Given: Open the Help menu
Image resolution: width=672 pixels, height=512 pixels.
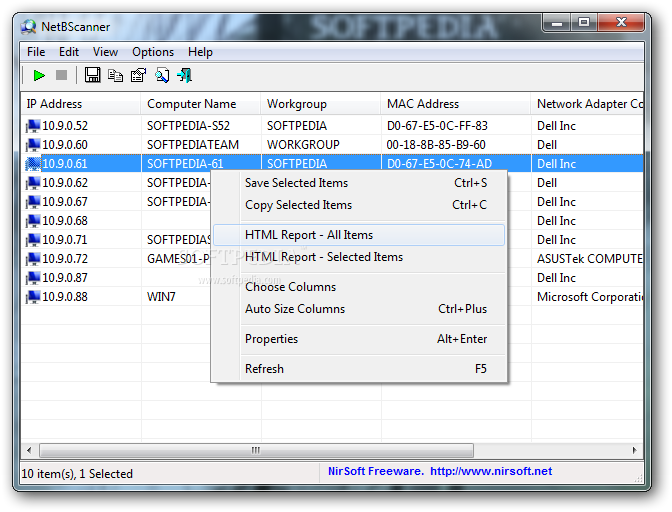Looking at the screenshot, I should pyautogui.click(x=200, y=52).
